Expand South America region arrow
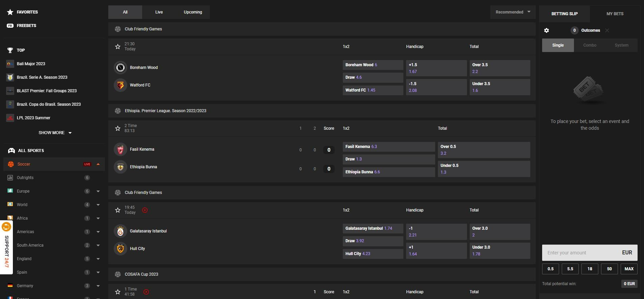The width and height of the screenshot is (644, 299). (98, 245)
